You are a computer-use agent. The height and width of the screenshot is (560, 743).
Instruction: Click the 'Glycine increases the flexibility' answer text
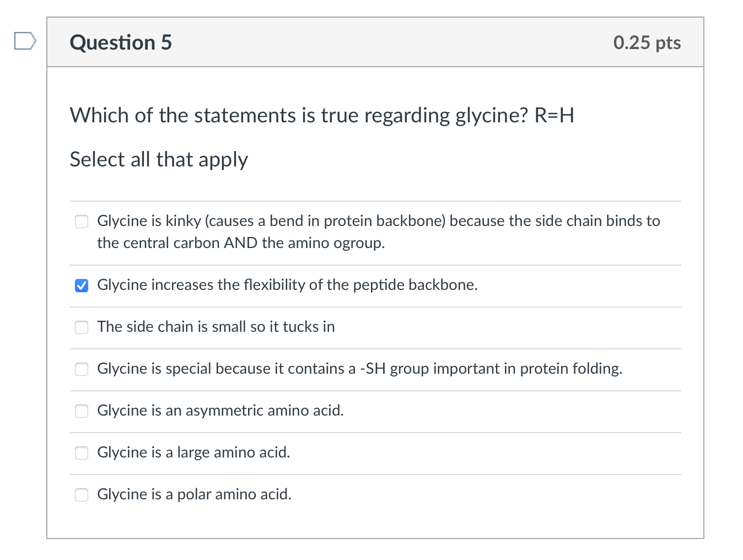(287, 285)
